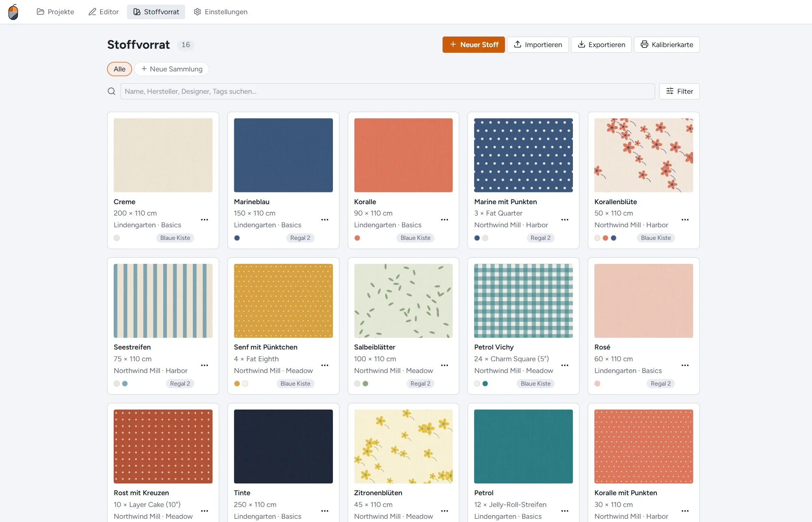Switch to the Editor tab

click(x=104, y=12)
